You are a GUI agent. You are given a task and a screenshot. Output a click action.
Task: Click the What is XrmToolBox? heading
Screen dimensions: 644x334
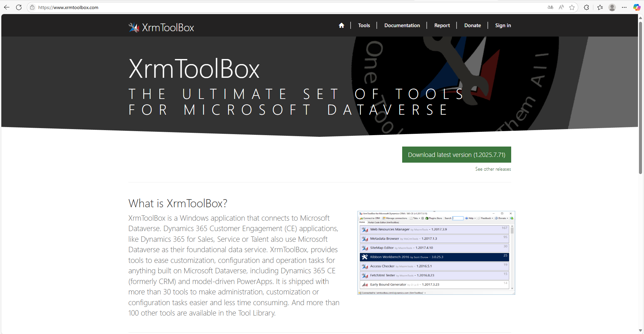pyautogui.click(x=178, y=203)
